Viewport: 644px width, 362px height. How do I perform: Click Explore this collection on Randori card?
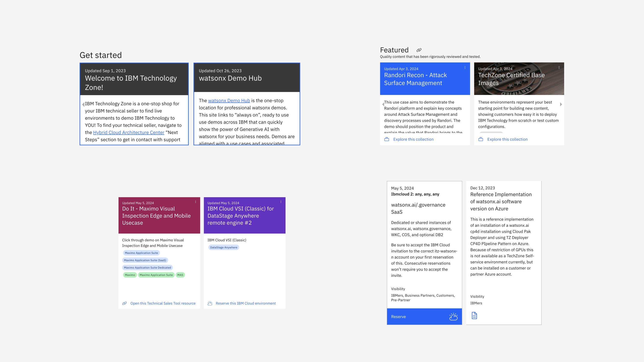click(x=413, y=139)
